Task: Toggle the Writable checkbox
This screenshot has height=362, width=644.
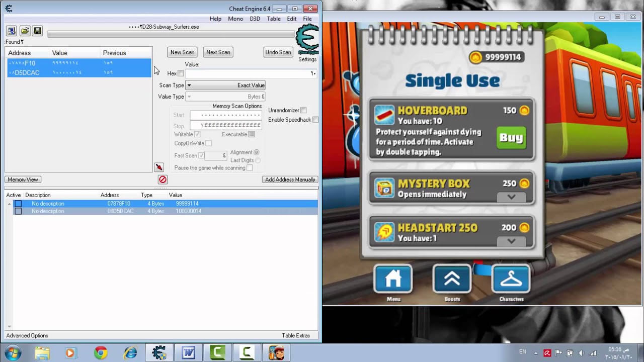Action: click(197, 134)
